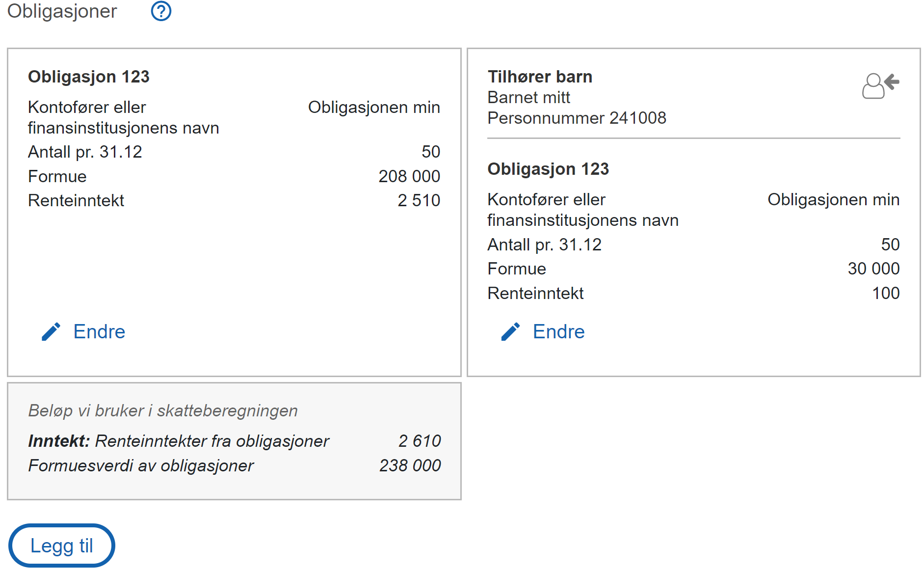
Task: Click the child's Renteinntekt value 100
Action: click(886, 293)
